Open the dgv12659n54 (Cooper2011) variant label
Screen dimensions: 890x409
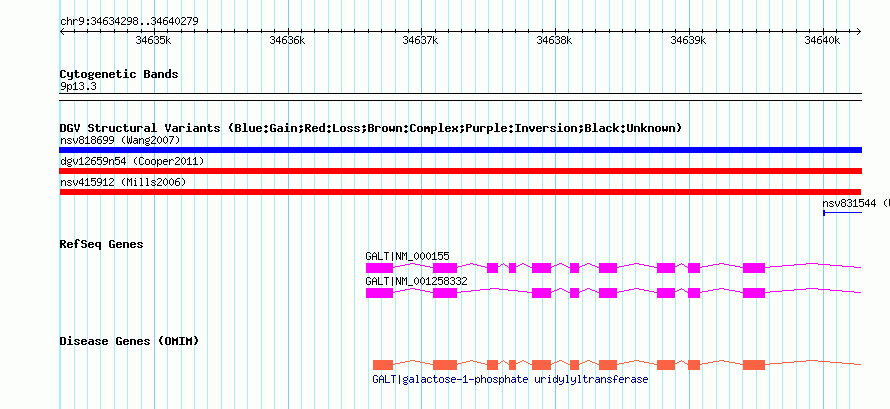coord(132,162)
